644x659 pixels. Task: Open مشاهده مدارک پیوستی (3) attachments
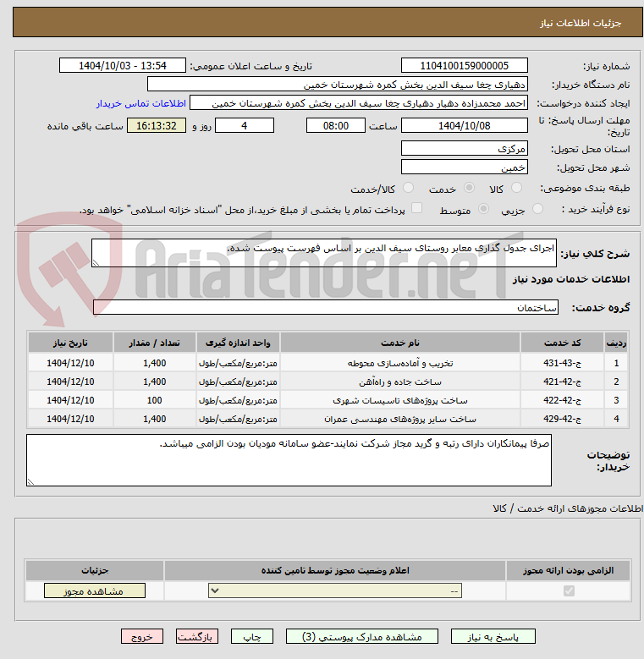[x=362, y=636]
